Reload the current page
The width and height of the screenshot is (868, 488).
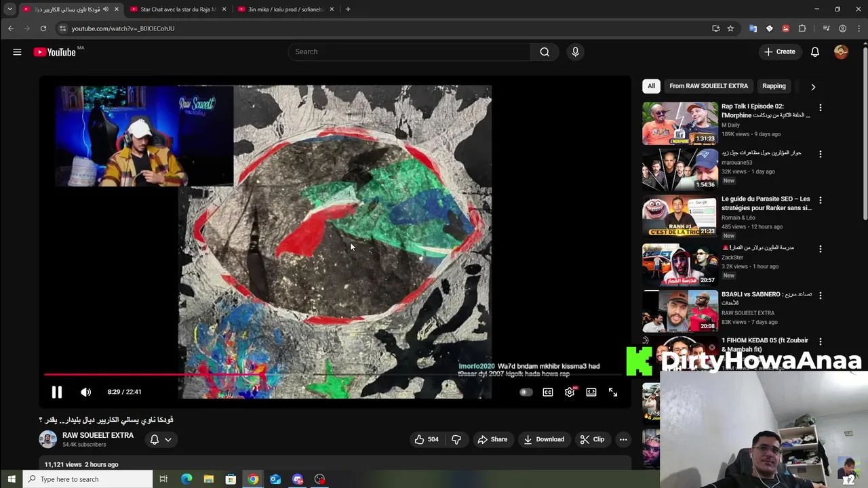click(43, 28)
